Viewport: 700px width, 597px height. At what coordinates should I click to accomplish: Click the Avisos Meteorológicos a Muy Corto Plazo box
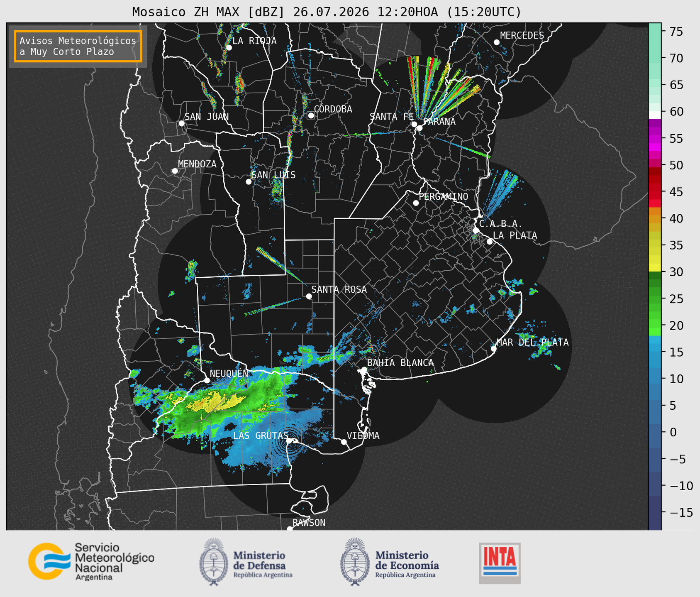point(78,46)
